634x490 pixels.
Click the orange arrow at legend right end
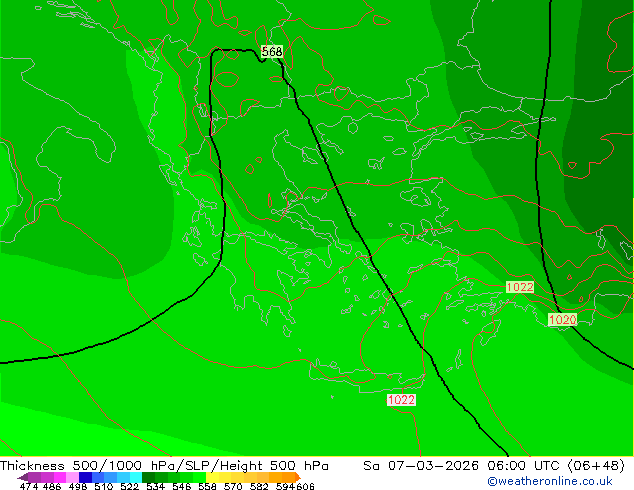(x=298, y=477)
